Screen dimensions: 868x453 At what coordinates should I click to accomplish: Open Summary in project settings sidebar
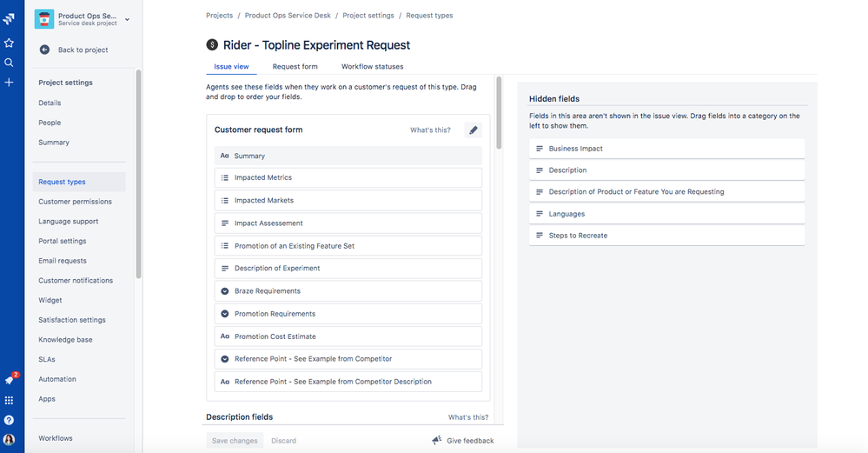tap(54, 143)
